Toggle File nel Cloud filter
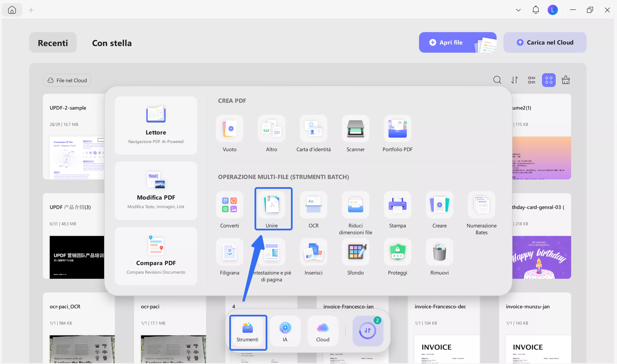This screenshot has width=617, height=364. (x=67, y=80)
